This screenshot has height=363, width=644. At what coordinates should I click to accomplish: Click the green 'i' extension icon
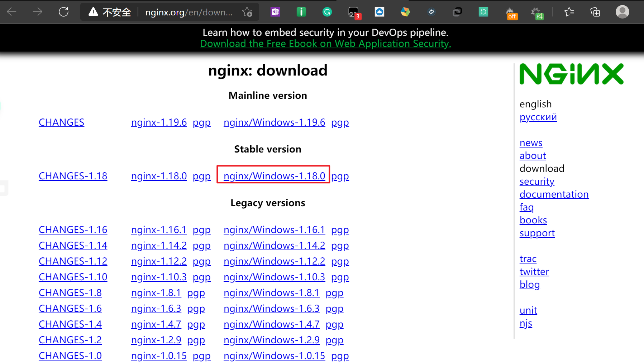tap(301, 12)
